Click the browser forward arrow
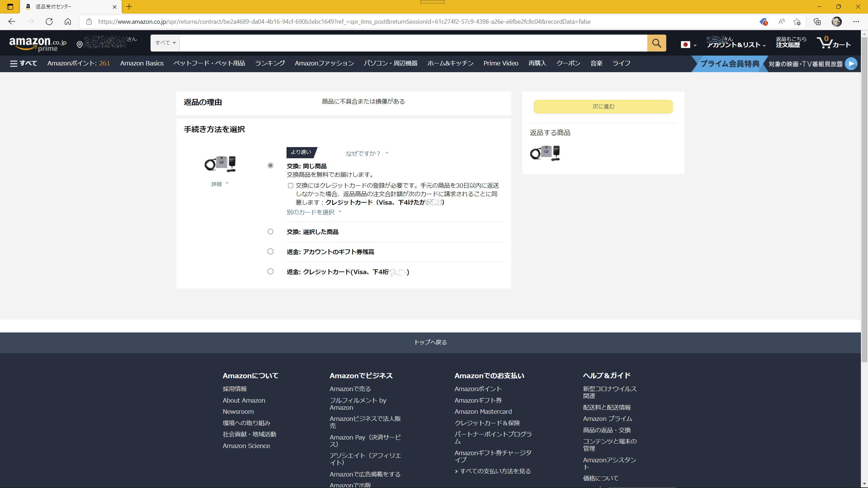 [31, 22]
